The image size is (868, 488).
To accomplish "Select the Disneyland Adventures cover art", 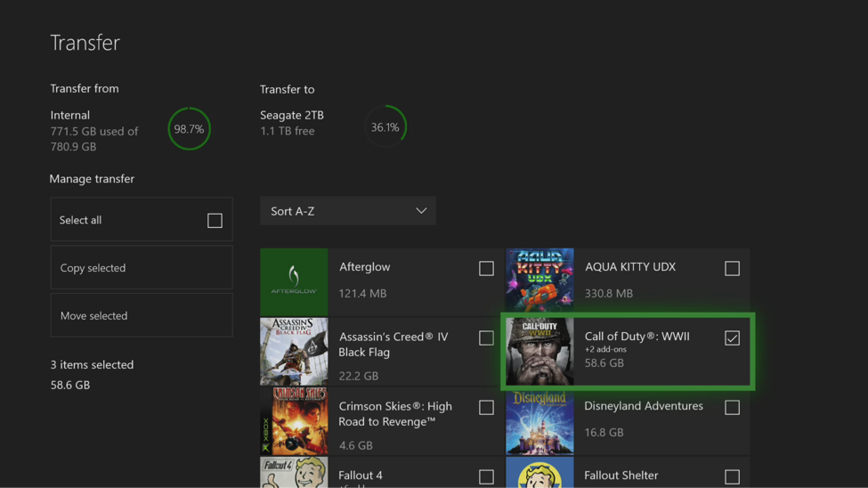I will [x=539, y=421].
